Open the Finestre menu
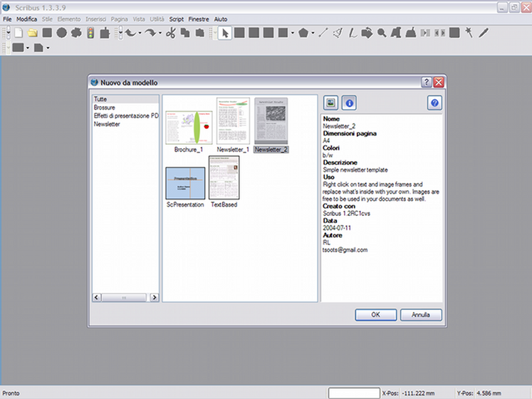Screen dimensions: 532x399 [x=199, y=19]
